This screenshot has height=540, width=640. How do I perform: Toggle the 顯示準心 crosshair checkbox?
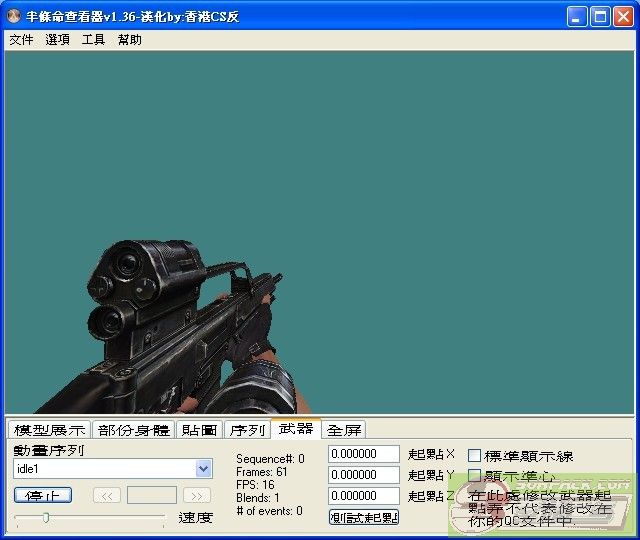475,476
